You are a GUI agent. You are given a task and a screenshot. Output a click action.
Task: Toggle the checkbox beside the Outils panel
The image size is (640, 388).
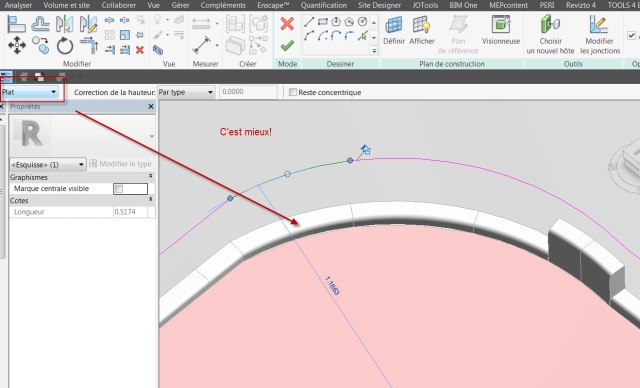[631, 35]
